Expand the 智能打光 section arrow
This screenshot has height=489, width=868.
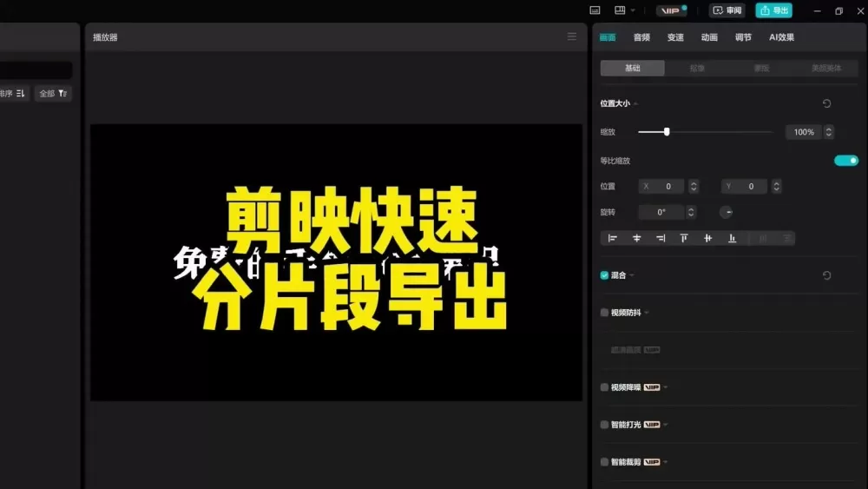[x=666, y=425]
